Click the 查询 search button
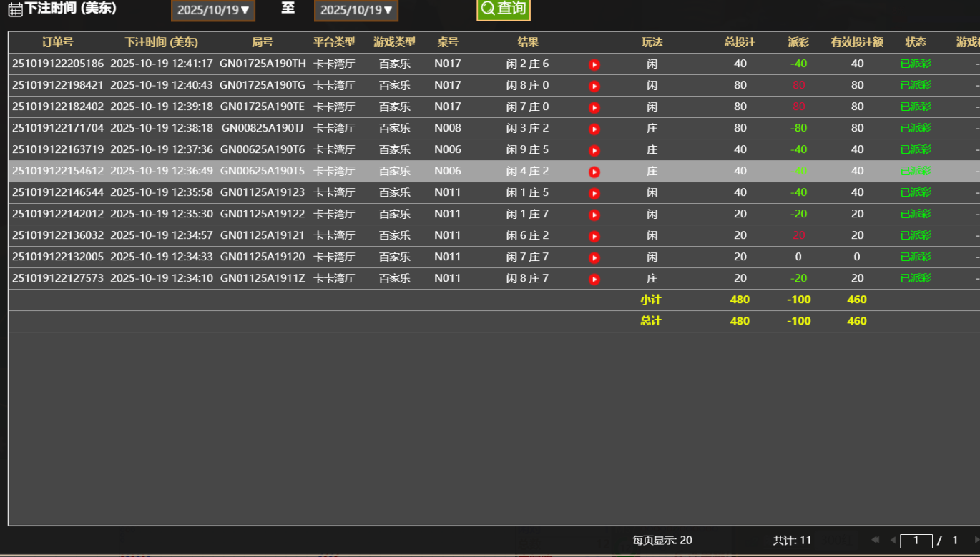Screen dimensions: 980x557 pos(504,9)
